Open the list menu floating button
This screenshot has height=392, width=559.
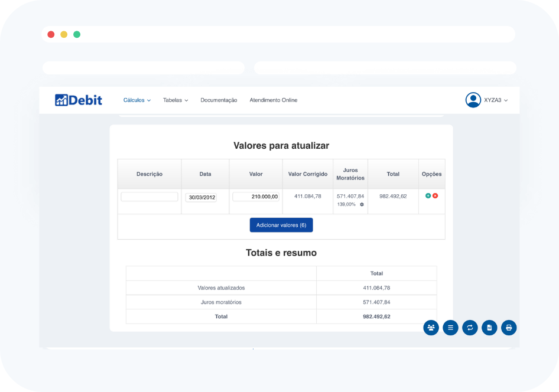coord(450,328)
